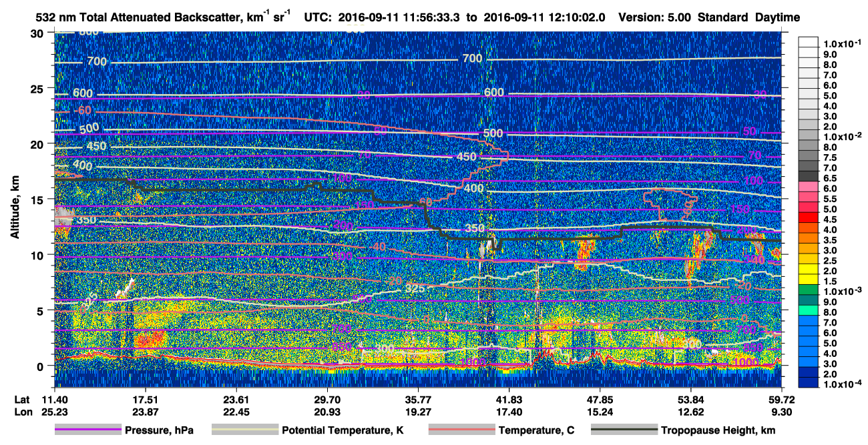Click longitude value '19.27'
This screenshot has height=445, width=868.
[x=418, y=412]
